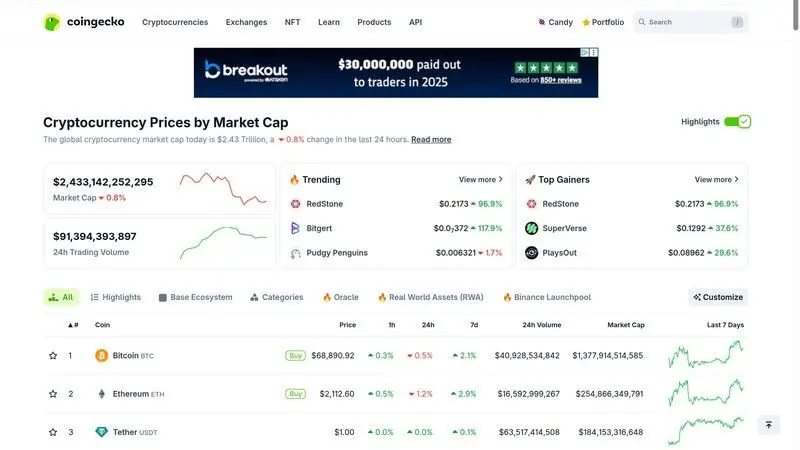Click the CoinGecko logo icon

pos(52,22)
